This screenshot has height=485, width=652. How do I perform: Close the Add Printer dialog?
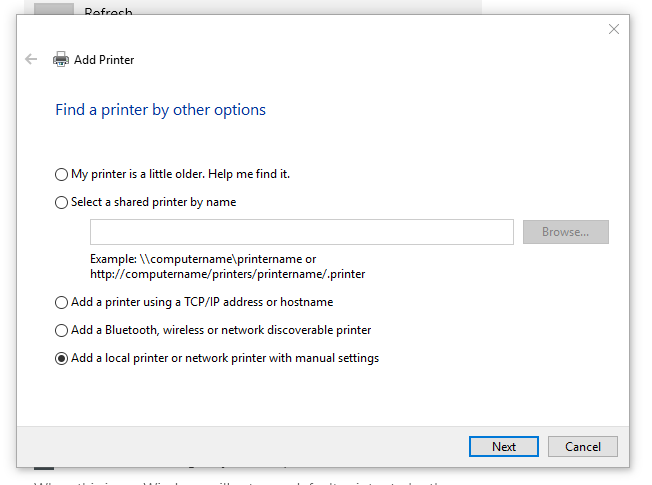click(x=614, y=29)
